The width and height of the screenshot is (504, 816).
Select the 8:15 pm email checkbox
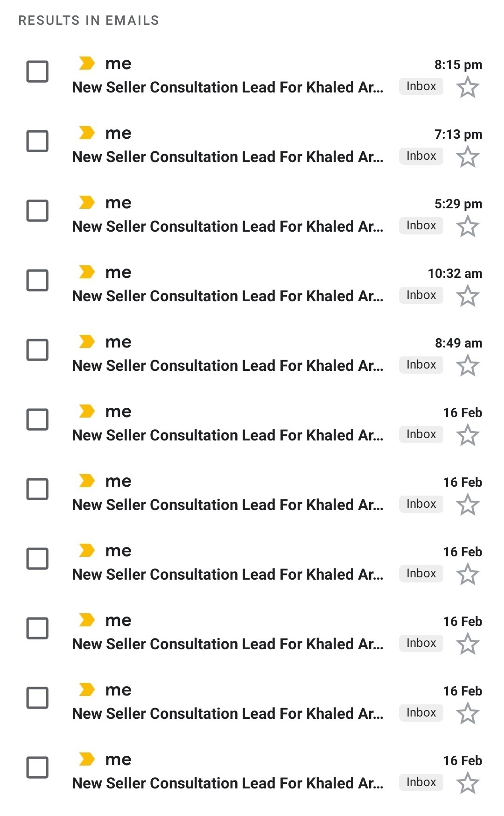click(x=37, y=71)
